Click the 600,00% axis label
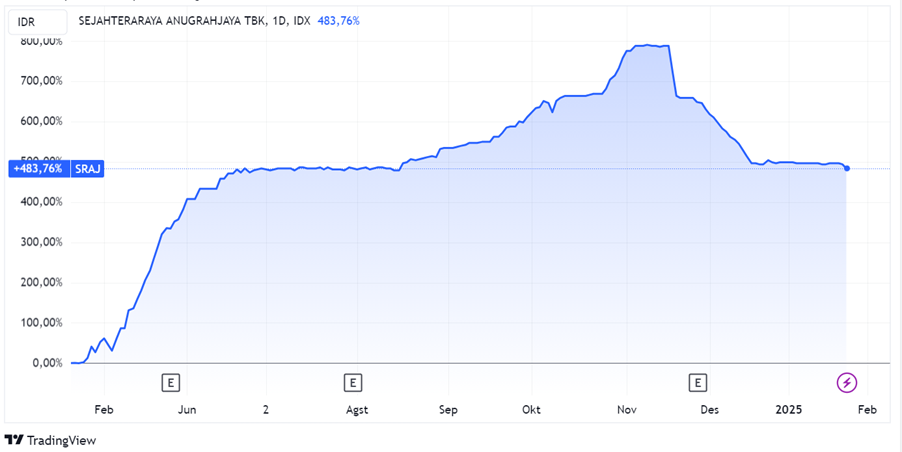 [42, 121]
